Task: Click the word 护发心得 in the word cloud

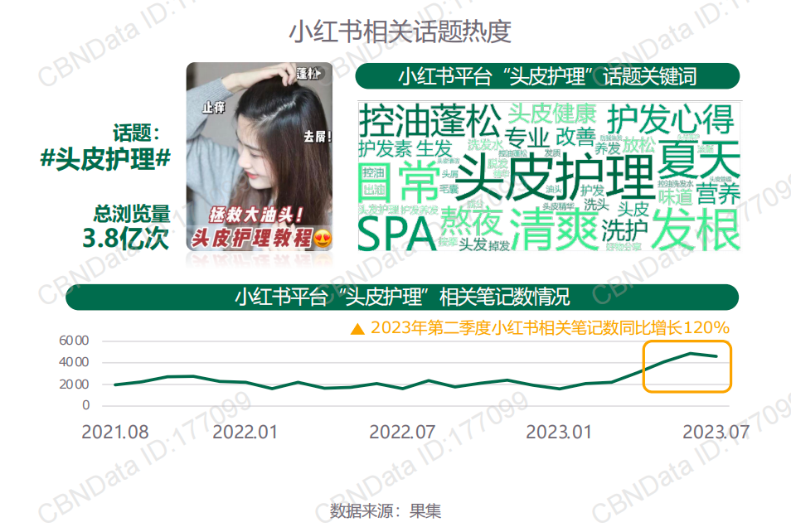Action: pyautogui.click(x=671, y=119)
